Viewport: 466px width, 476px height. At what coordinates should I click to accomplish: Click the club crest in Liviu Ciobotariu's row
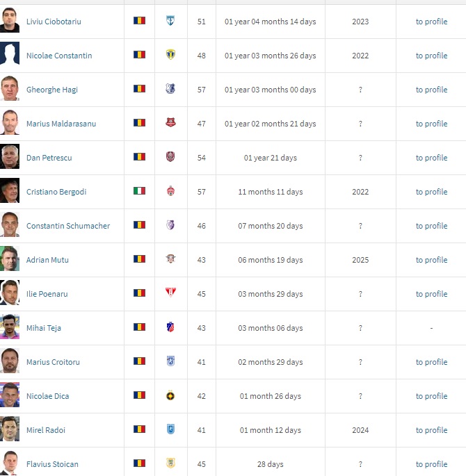pos(170,22)
